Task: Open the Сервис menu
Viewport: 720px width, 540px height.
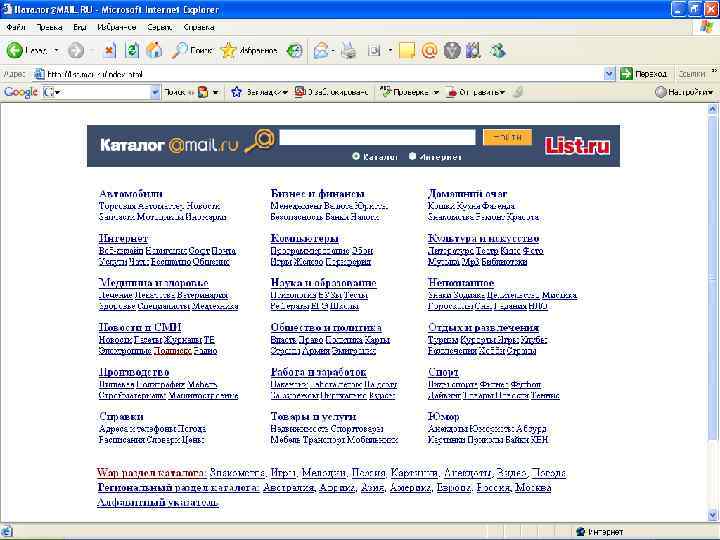Action: 159,27
